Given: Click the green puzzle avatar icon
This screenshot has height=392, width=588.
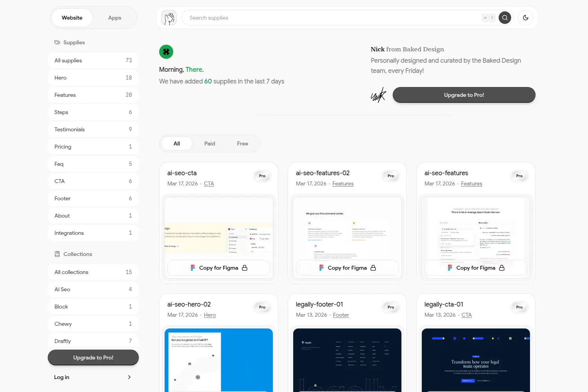Looking at the screenshot, I should 166,52.
